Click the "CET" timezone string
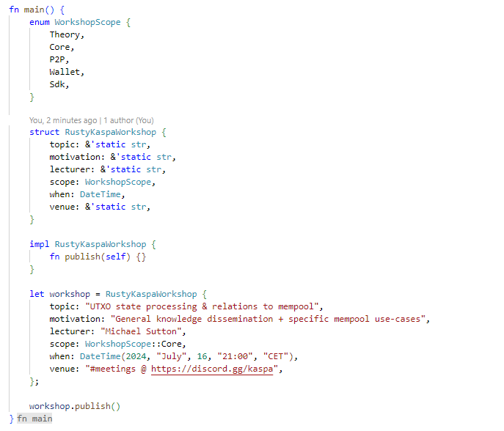 click(275, 356)
